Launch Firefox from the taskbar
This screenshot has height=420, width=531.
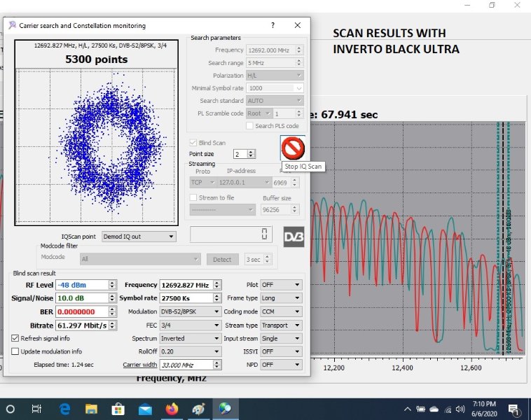click(172, 409)
